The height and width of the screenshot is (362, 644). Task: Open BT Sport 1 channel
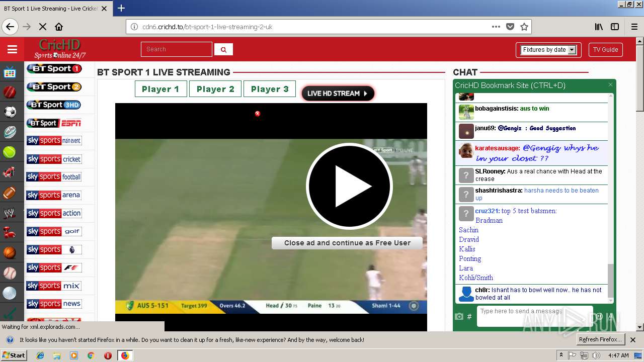(x=54, y=68)
